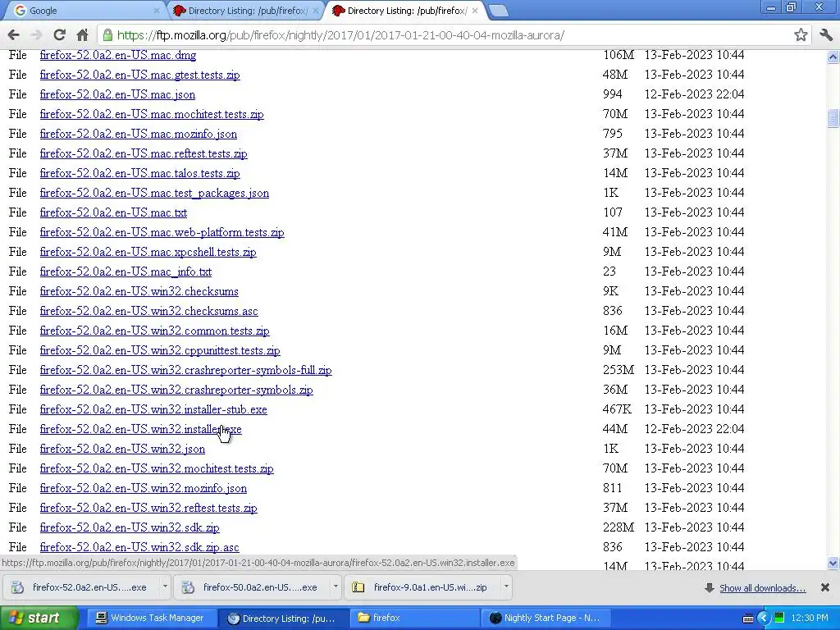840x630 pixels.
Task: Select Directory Listing taskbar button
Action: click(x=283, y=619)
